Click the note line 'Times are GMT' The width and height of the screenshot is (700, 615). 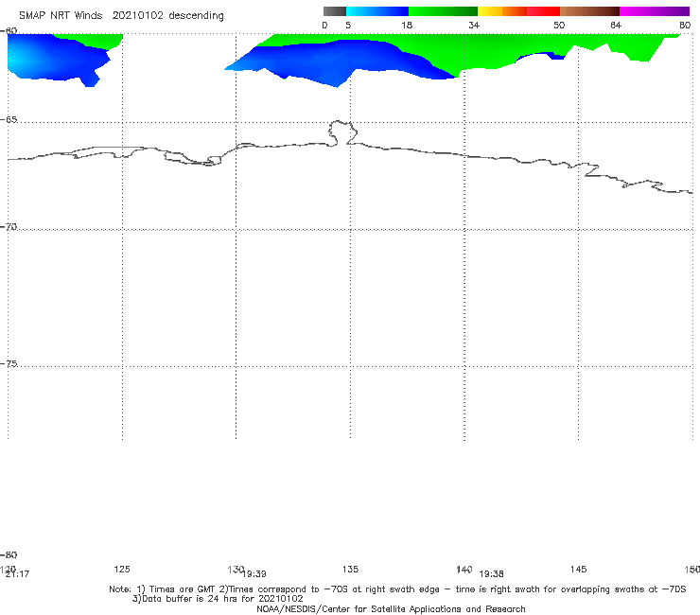coord(183,589)
